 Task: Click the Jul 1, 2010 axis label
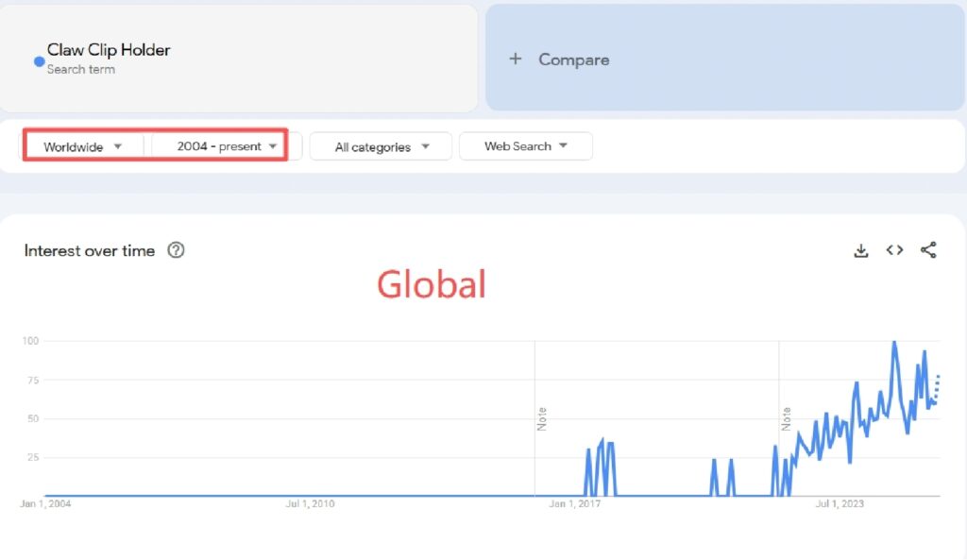(310, 503)
